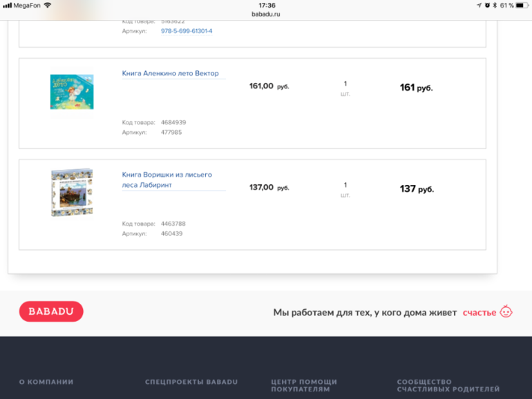Screen dimensions: 532x399
Task: Tap the alarm clock status icon
Action: [487, 5]
